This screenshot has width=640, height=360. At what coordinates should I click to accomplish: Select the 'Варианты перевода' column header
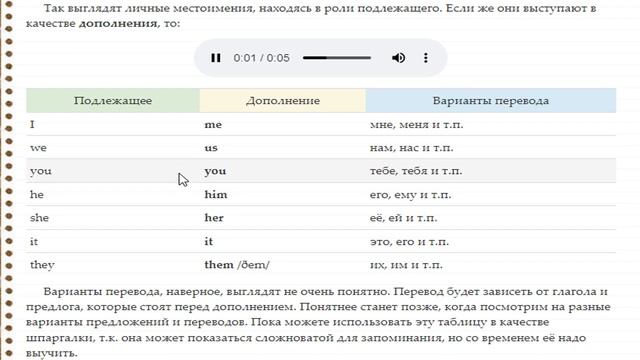(491, 100)
